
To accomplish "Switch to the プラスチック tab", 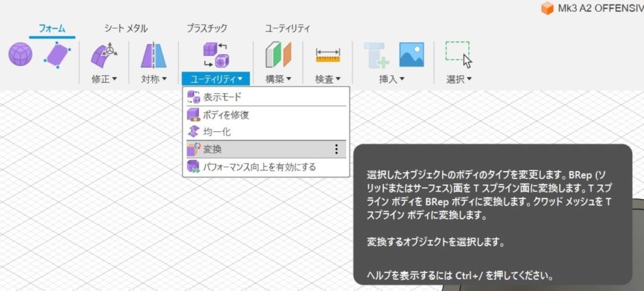I will coord(206,28).
